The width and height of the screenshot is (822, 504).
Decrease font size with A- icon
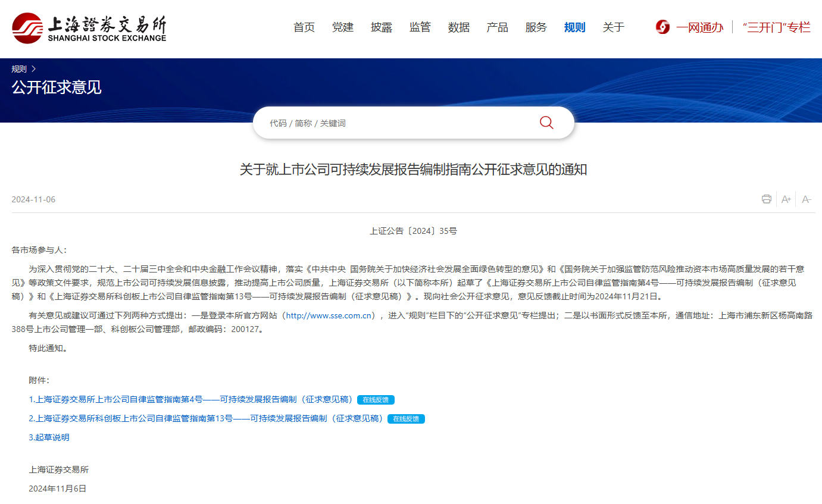pos(806,199)
